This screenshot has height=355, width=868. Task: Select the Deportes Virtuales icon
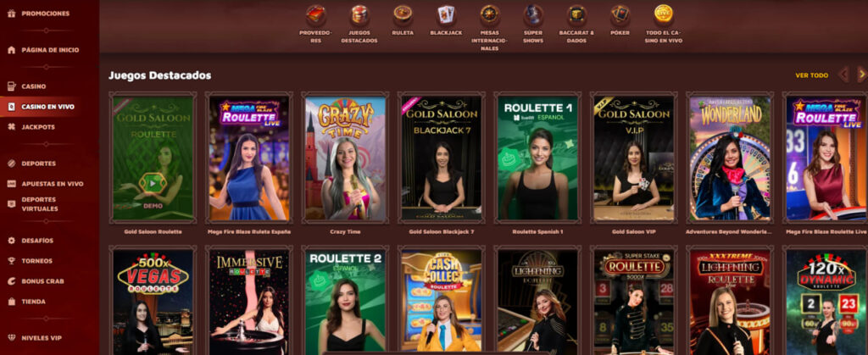click(11, 204)
